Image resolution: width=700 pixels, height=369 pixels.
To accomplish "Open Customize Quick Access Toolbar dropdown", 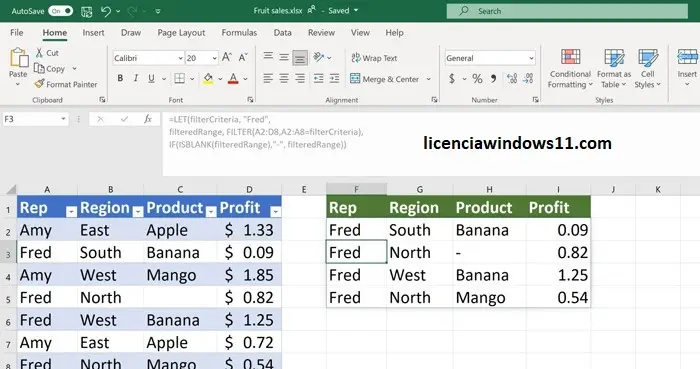I will [158, 11].
